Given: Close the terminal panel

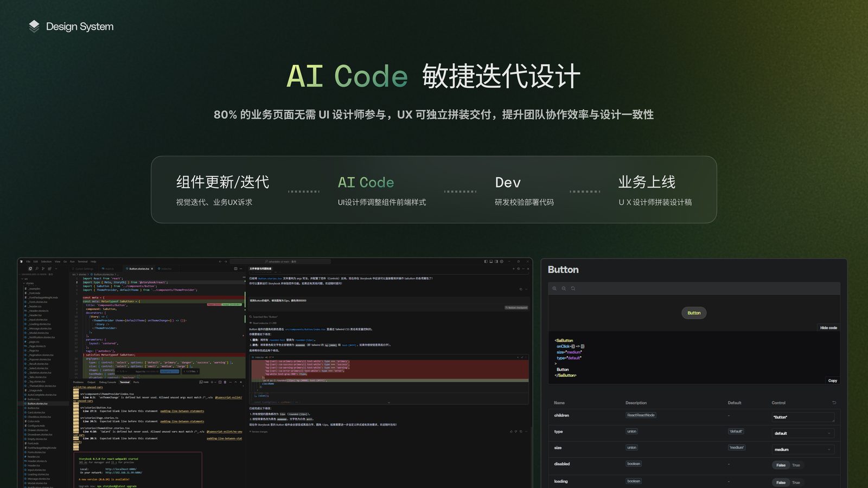Looking at the screenshot, I should coord(241,382).
